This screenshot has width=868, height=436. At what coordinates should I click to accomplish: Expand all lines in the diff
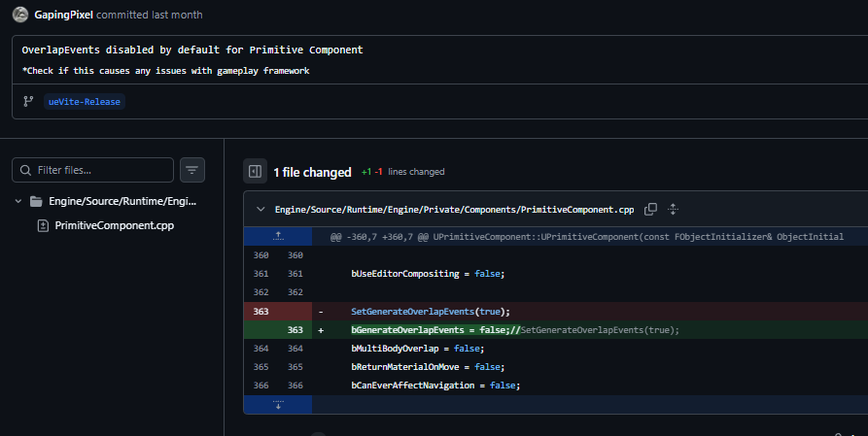click(x=673, y=210)
